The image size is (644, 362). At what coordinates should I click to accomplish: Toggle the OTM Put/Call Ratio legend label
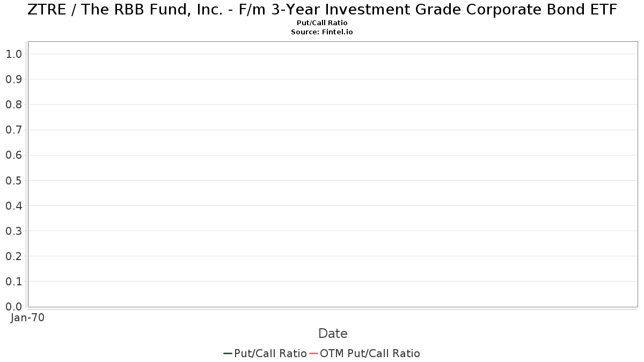pyautogui.click(x=370, y=353)
